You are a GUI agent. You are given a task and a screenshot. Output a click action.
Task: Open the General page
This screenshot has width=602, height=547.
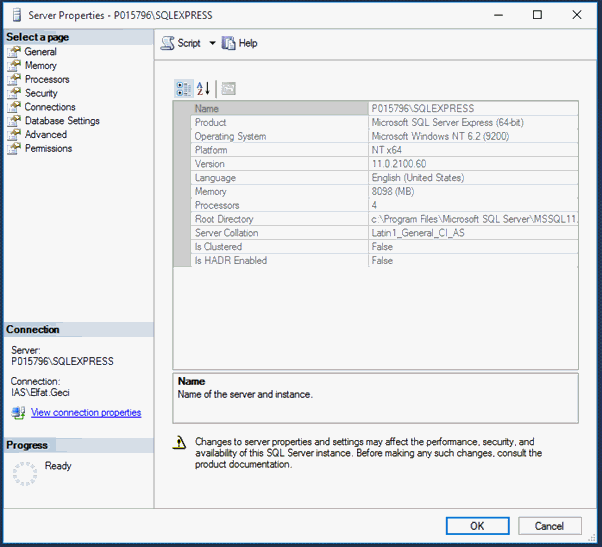click(x=40, y=51)
